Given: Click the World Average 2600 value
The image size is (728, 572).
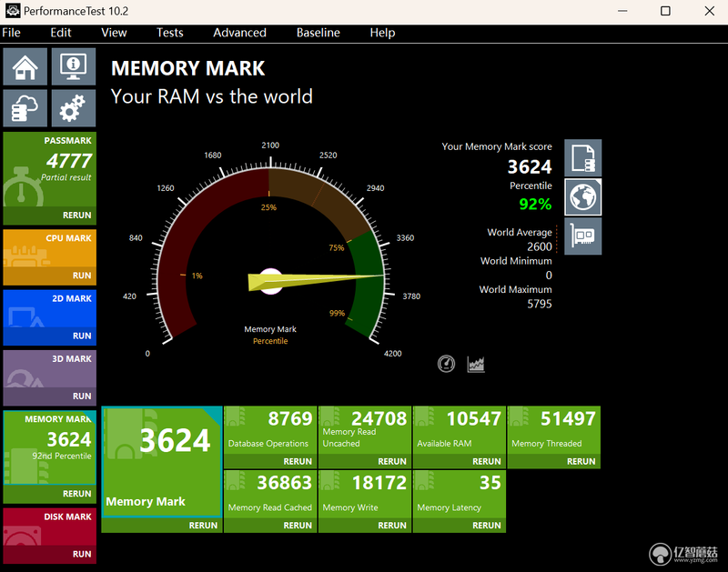Looking at the screenshot, I should point(540,246).
